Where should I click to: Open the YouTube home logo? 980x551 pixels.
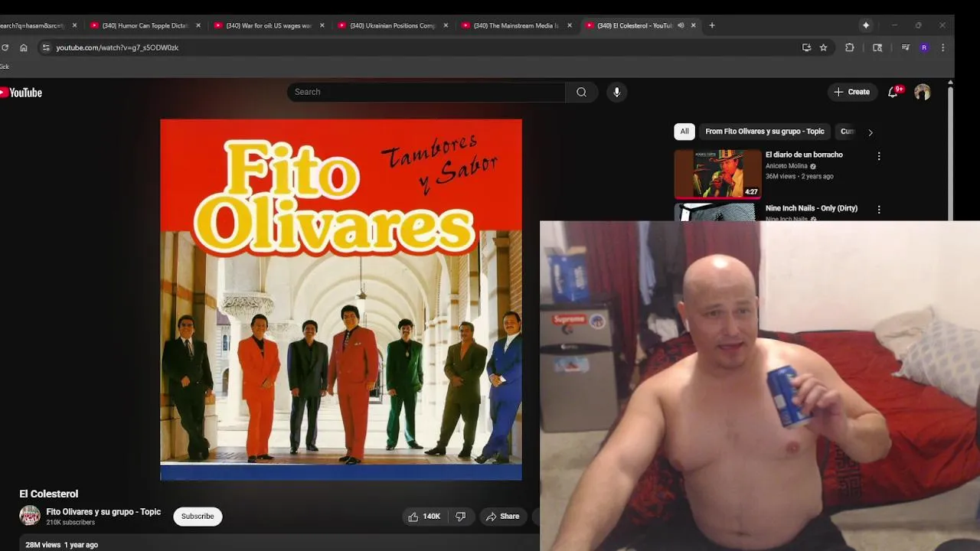click(21, 93)
